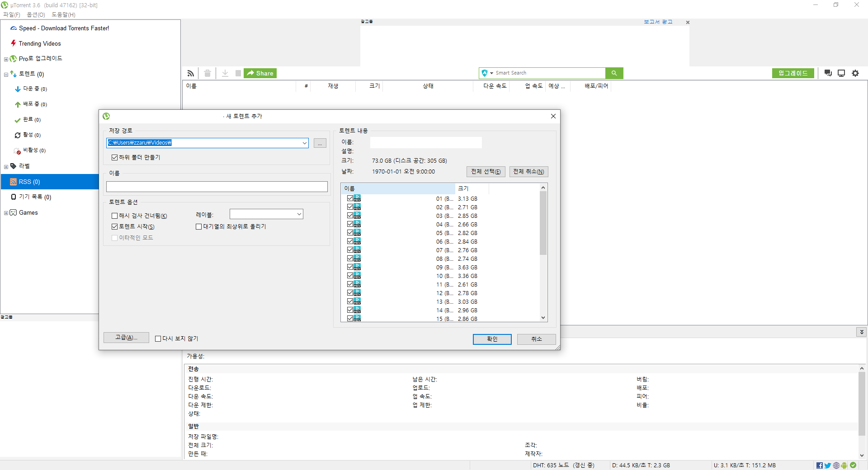This screenshot has height=470, width=868.
Task: Select 배포 중 (0) in sidebar
Action: coord(35,104)
